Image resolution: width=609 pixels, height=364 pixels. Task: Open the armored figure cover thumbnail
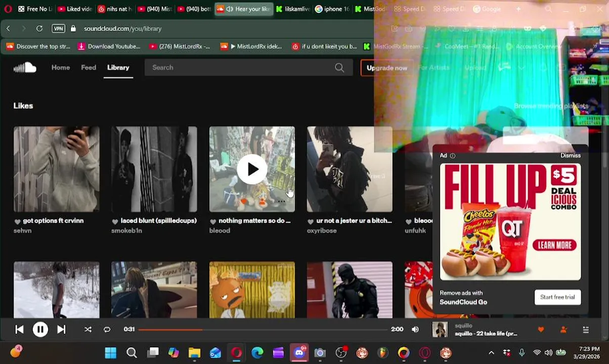[350, 290]
